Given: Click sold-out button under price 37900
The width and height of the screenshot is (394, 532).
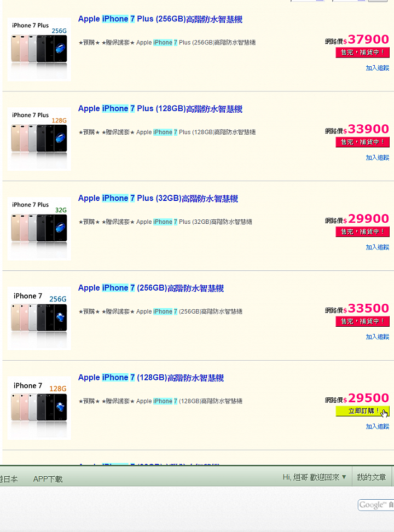Looking at the screenshot, I should point(362,53).
